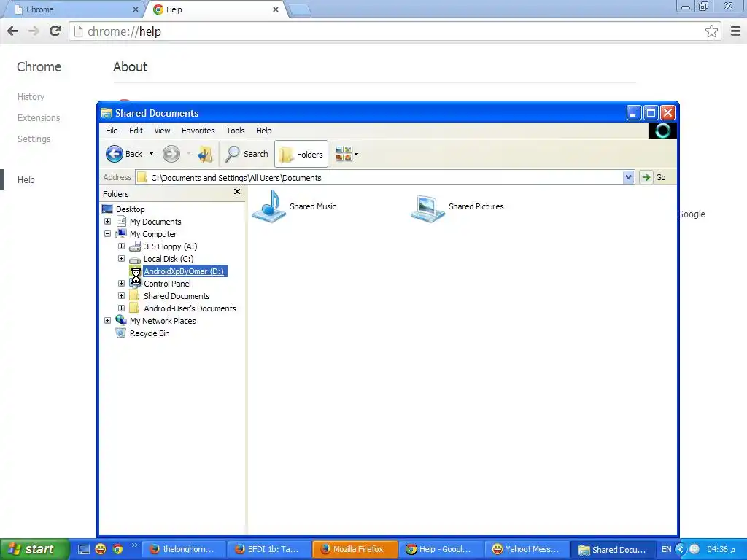Switch to Yahoo! Messenger taskbar button

[527, 549]
